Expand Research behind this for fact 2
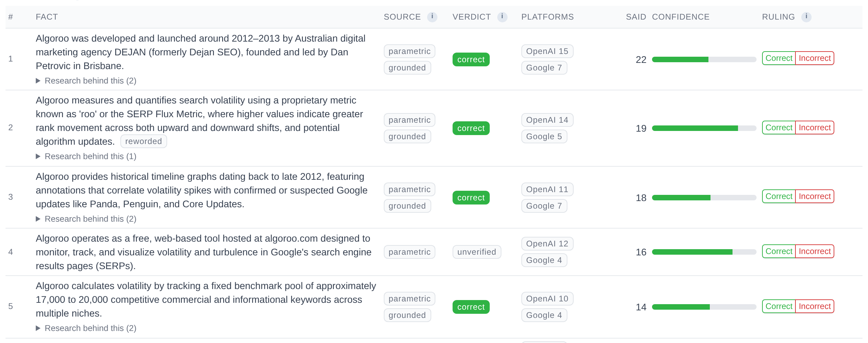This screenshot has height=343, width=868. 86,156
